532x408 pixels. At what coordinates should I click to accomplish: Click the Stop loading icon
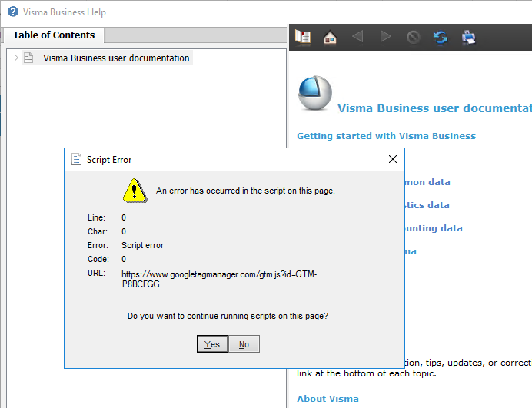(413, 37)
